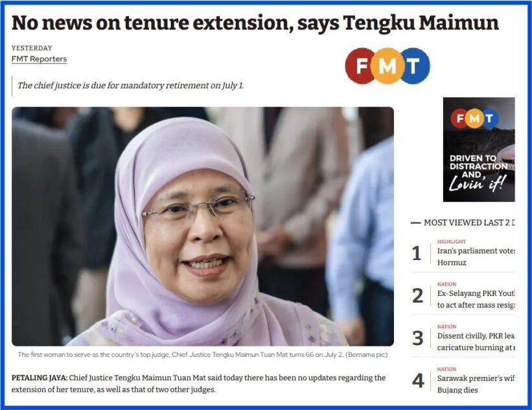532x410 pixels.
Task: Open Iran's parliament Hormuz story
Action: tap(476, 256)
